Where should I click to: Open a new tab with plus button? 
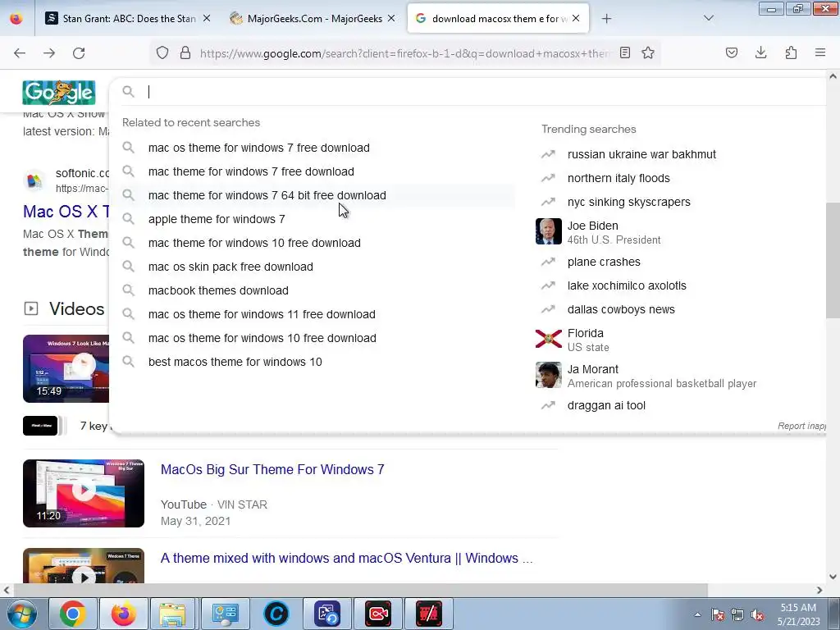606,19
